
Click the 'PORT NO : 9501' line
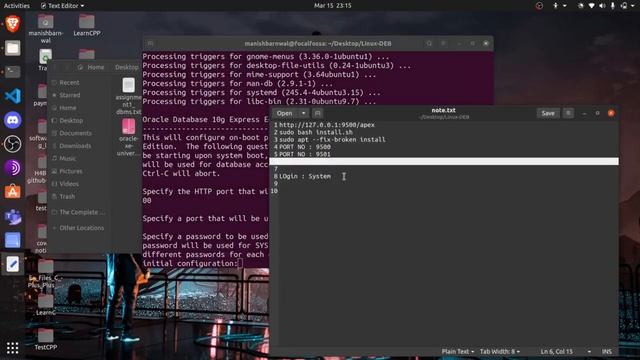[305, 154]
